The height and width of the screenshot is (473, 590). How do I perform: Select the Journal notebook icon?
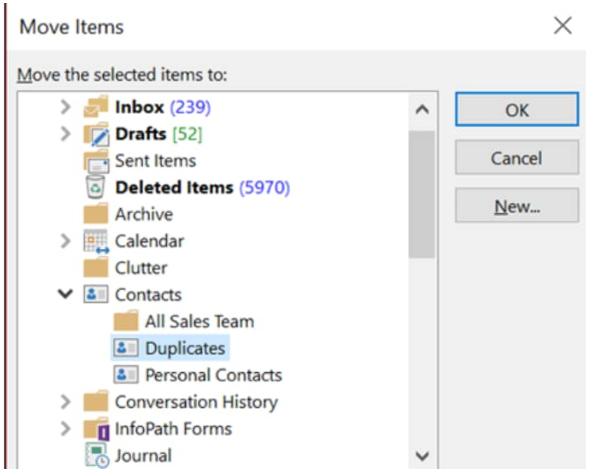coord(96,455)
